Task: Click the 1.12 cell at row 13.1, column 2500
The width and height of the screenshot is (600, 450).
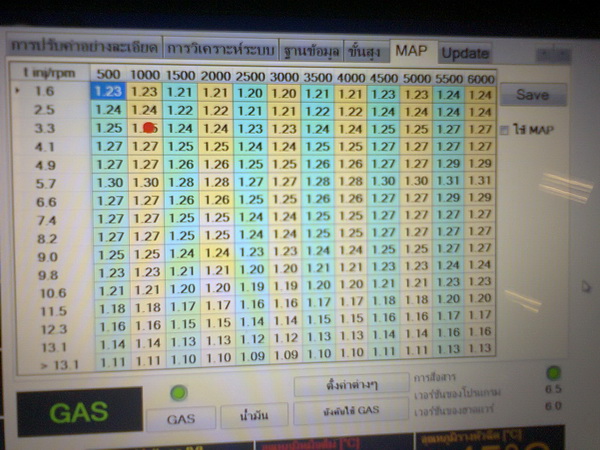Action: coord(253,339)
